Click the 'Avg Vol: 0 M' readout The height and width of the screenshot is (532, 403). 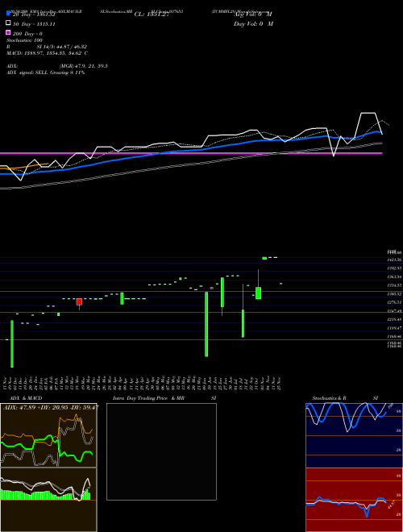253,15
